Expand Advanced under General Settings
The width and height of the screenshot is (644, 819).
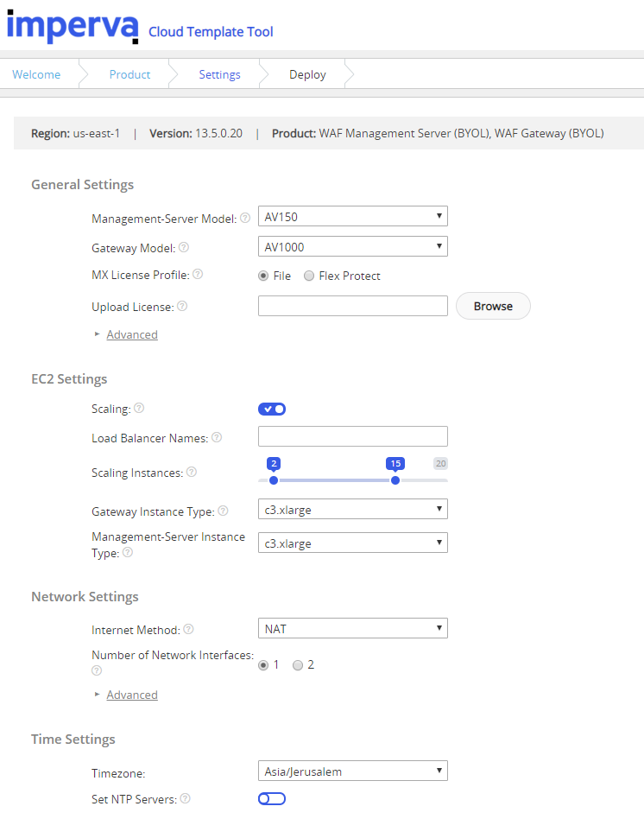coord(132,334)
